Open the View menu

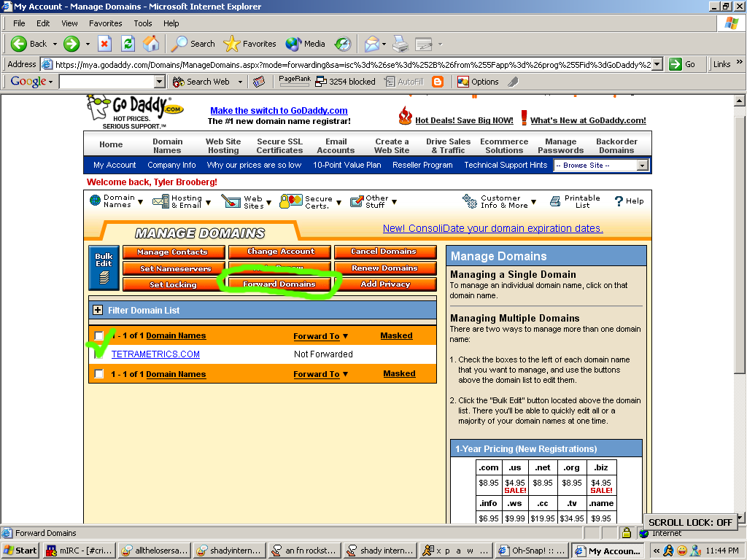click(x=69, y=23)
